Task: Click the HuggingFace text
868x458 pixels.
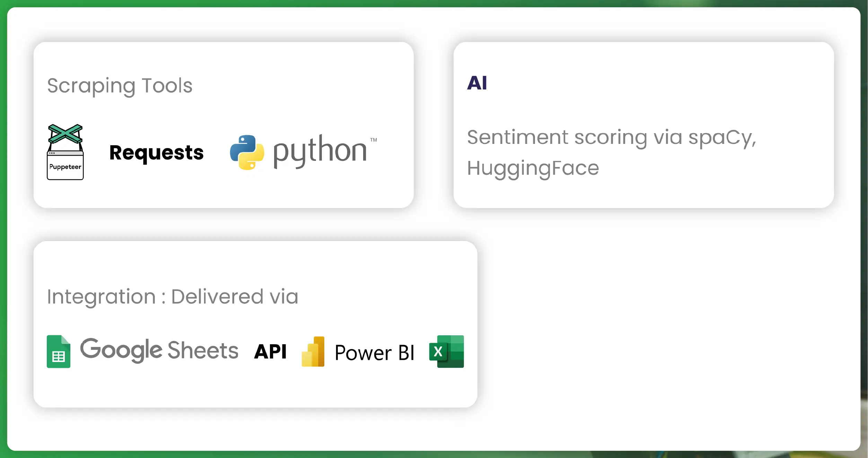Action: pyautogui.click(x=533, y=168)
